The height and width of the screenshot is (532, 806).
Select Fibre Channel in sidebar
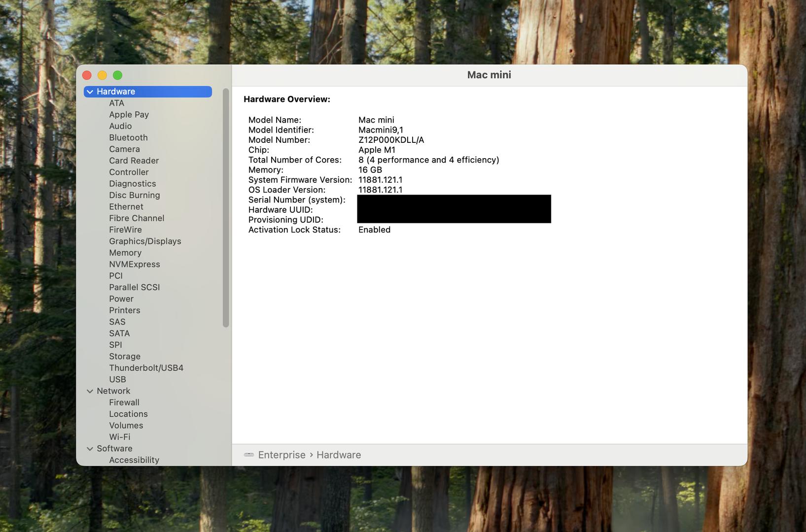pos(137,218)
